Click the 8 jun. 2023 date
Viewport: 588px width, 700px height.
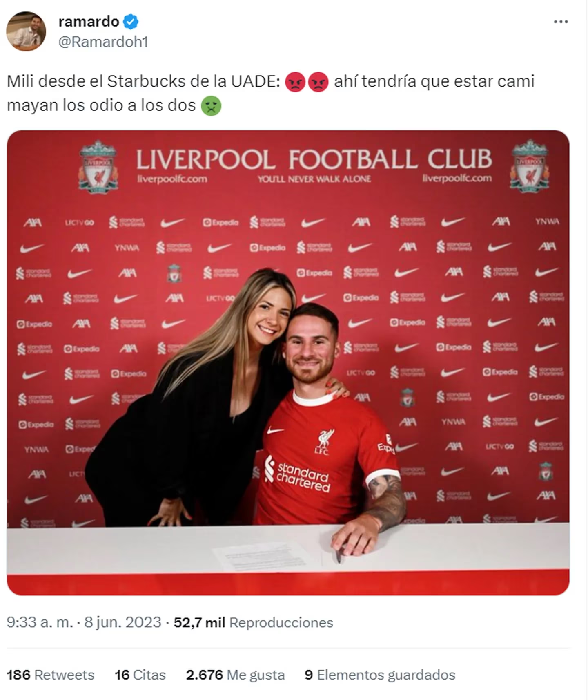pyautogui.click(x=122, y=622)
